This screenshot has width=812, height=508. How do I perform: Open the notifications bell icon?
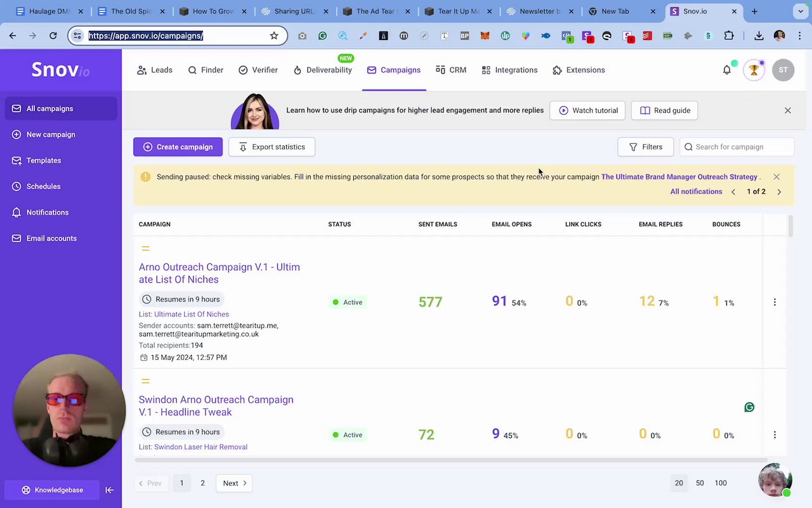pos(727,70)
